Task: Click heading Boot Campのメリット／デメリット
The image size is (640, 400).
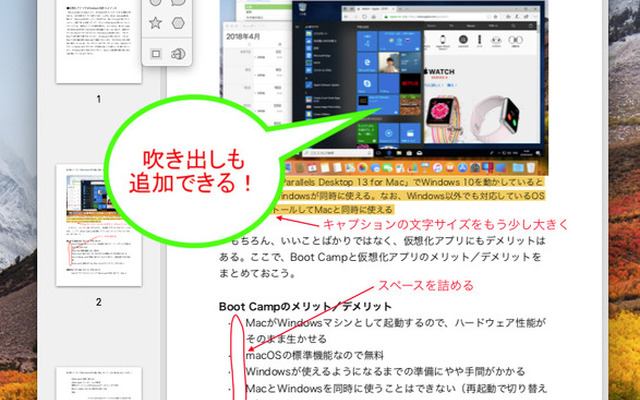Action: click(x=305, y=306)
